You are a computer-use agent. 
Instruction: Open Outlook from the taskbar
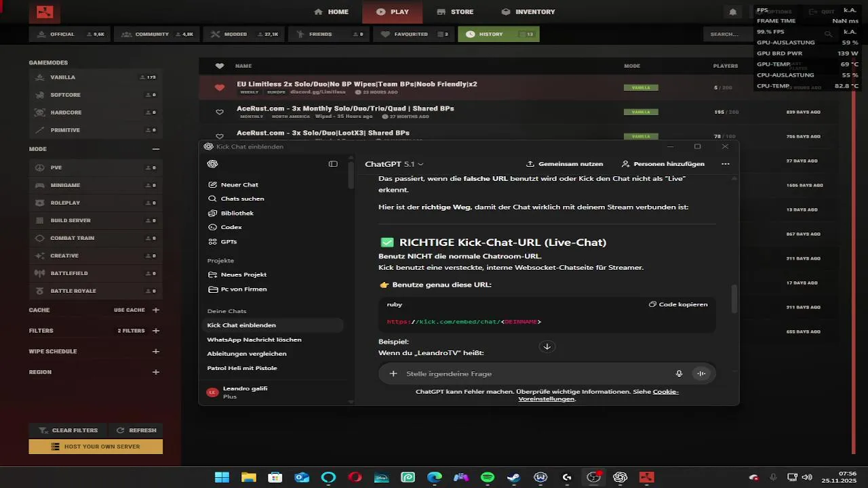(x=302, y=477)
